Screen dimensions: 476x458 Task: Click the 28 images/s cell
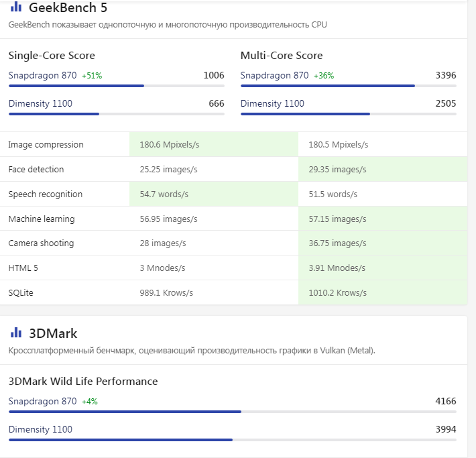point(214,243)
